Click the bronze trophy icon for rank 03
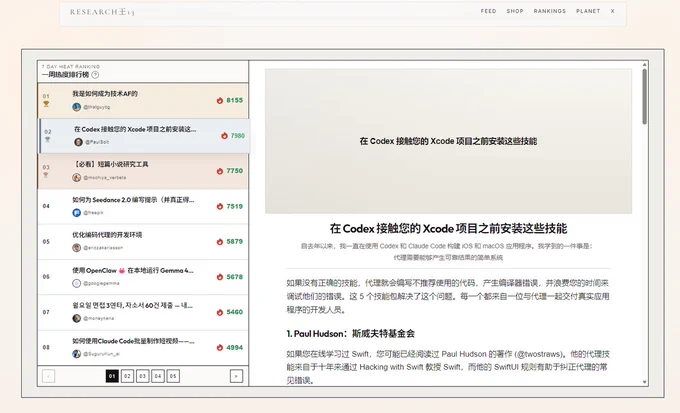Screen dimensions: 680x413 point(46,175)
